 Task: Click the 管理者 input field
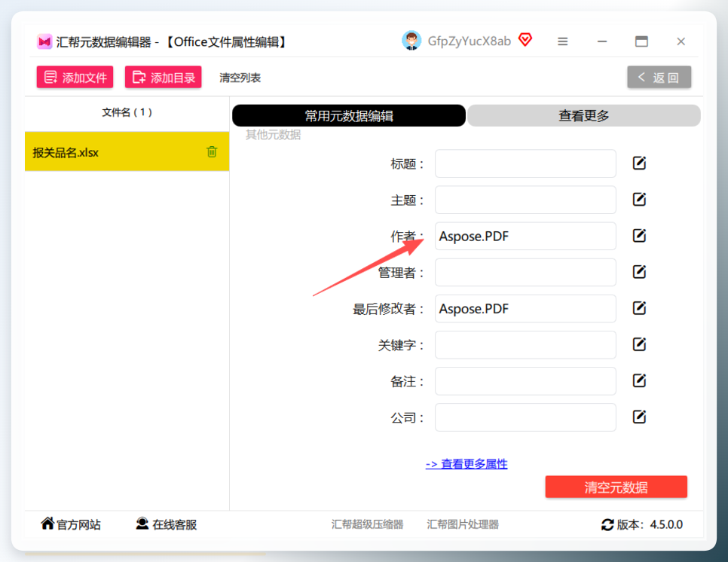click(525, 272)
